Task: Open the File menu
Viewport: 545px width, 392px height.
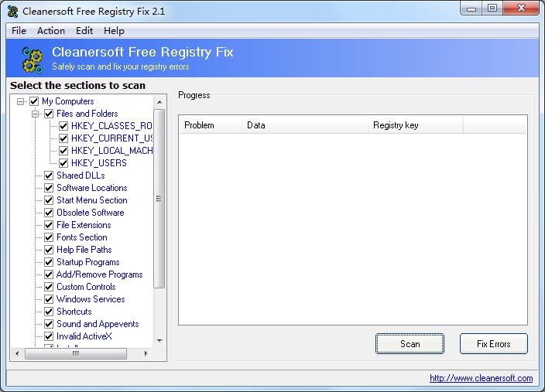Action: tap(19, 31)
